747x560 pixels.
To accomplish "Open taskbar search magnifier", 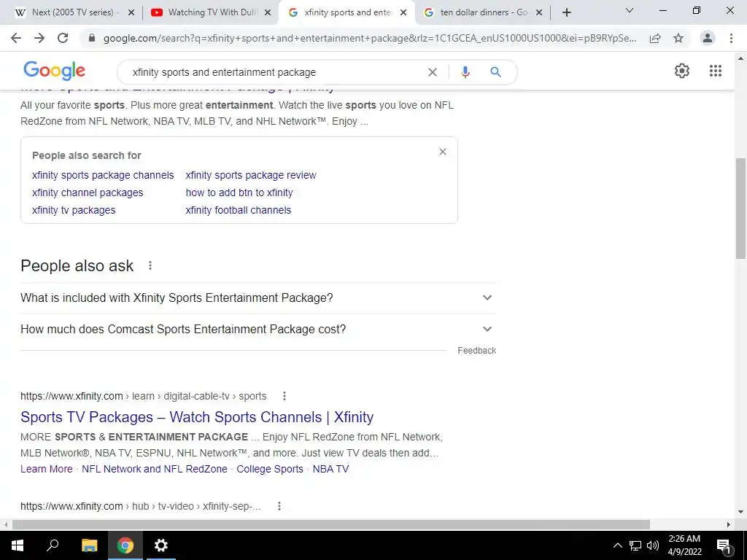I will tap(53, 545).
